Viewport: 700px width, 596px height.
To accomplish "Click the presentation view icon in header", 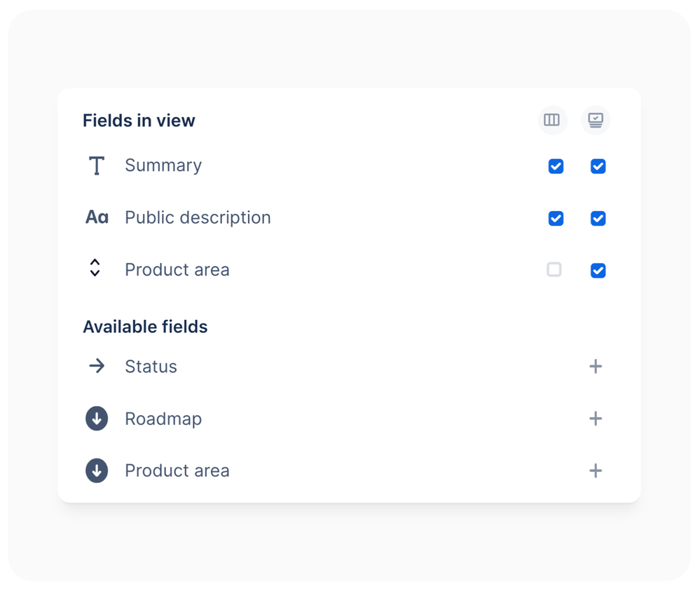I will pyautogui.click(x=596, y=121).
